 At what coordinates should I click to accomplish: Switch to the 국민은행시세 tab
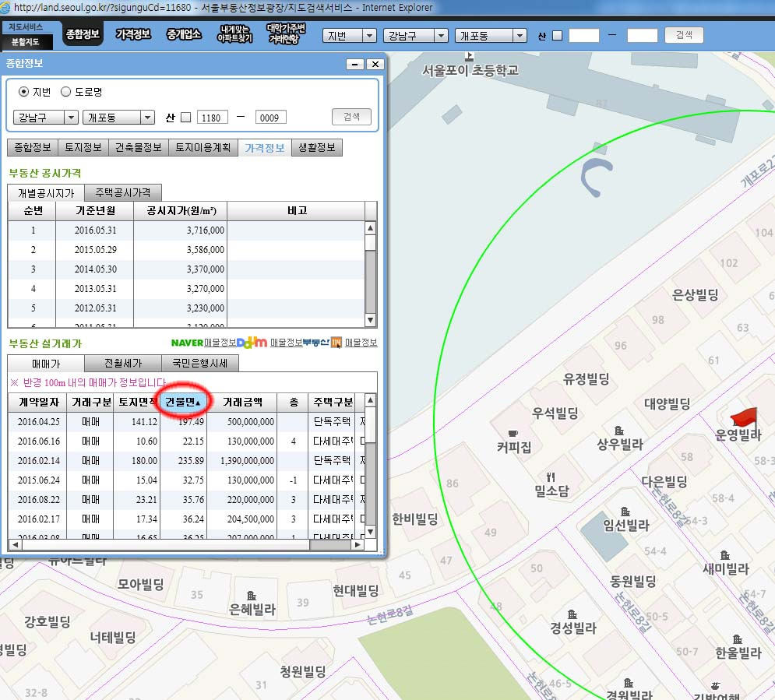click(199, 363)
